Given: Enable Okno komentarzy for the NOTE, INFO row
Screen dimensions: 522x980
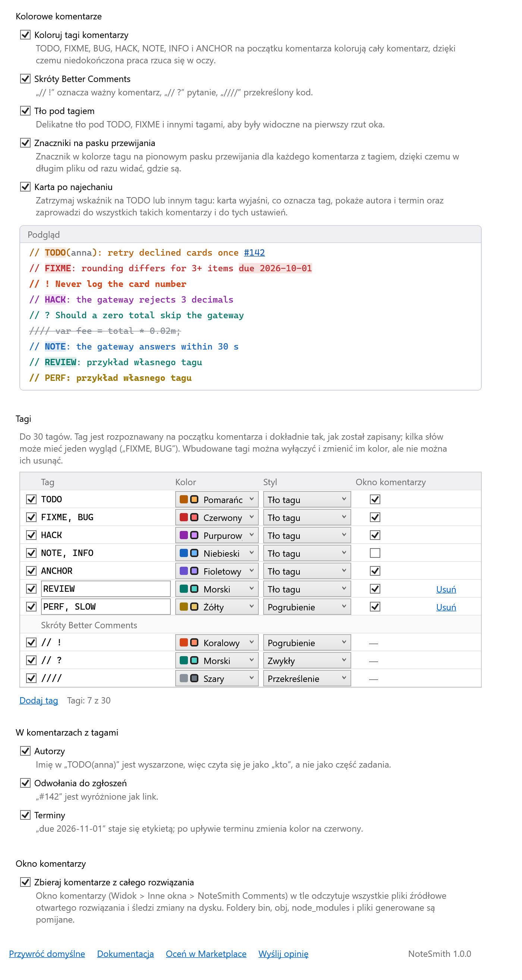Looking at the screenshot, I should (375, 553).
